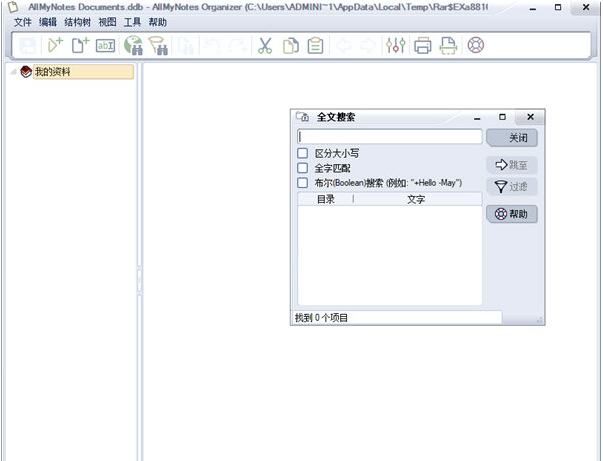Open the 编辑 menu

[48, 22]
